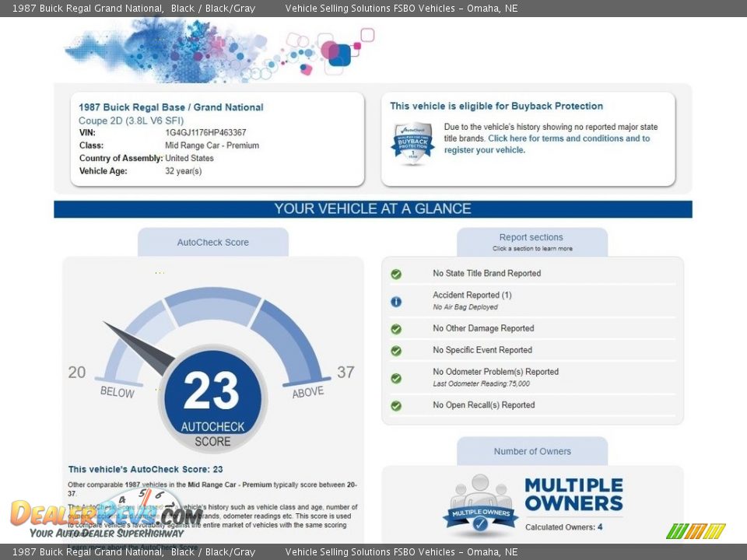This screenshot has height=560, width=747.
Task: Click green check beside No Other Damage Reported
Action: (396, 329)
